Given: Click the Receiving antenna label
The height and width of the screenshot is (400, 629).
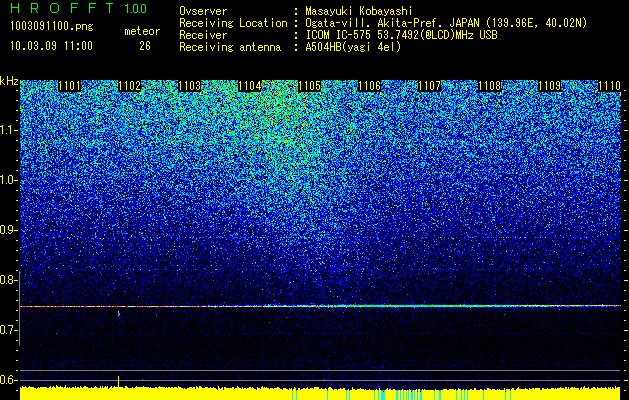Looking at the screenshot, I should point(230,47).
